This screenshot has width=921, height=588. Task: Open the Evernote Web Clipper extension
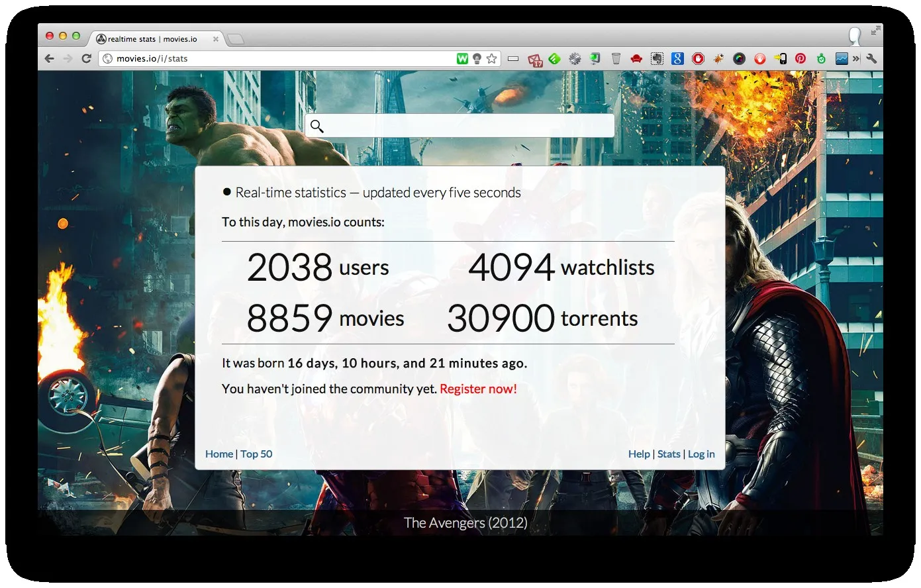point(657,59)
